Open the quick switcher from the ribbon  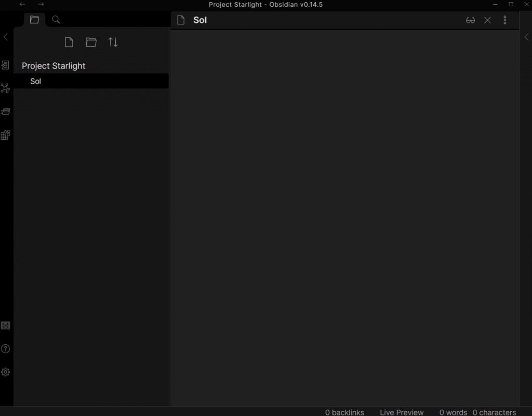5,65
